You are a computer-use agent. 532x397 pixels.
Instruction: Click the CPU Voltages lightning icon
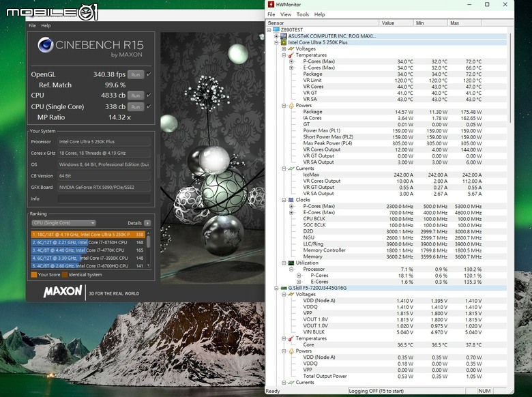tap(291, 49)
